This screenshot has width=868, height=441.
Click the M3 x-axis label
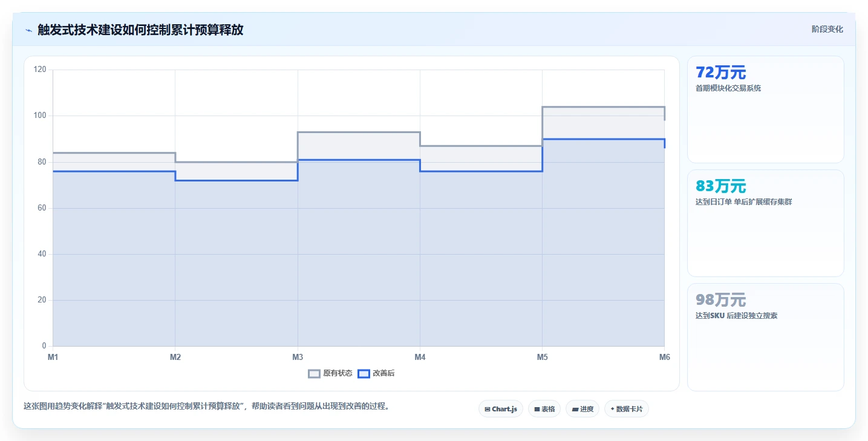(x=298, y=358)
